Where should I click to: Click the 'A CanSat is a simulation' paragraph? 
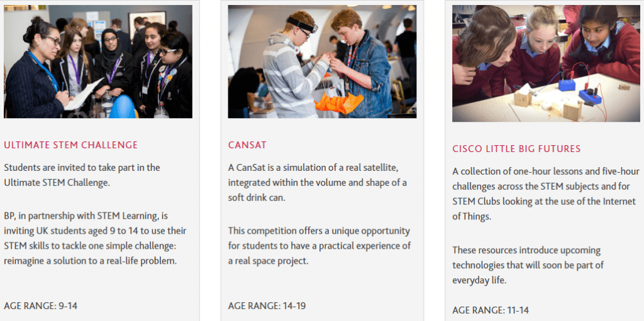point(318,183)
